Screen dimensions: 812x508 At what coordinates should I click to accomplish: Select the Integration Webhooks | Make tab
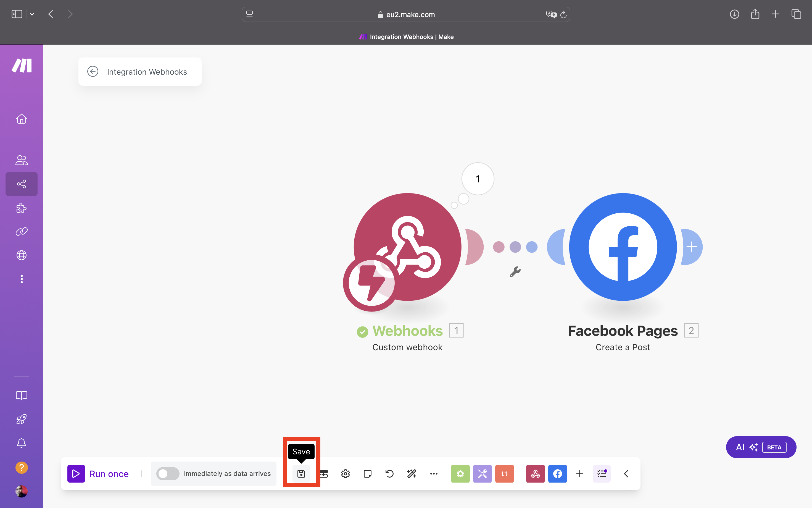pos(406,37)
